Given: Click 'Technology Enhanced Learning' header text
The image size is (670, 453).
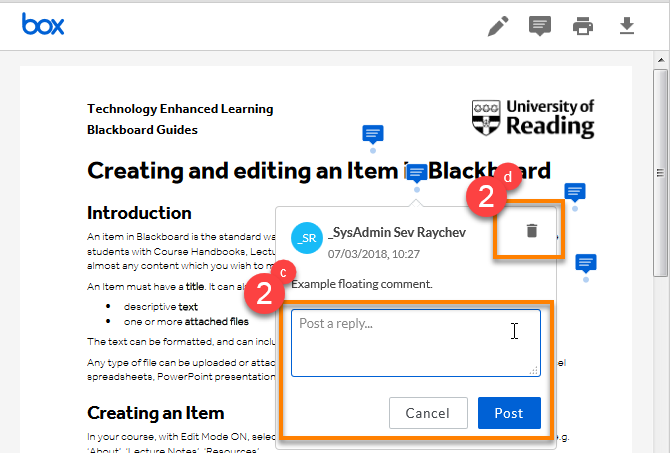Looking at the screenshot, I should (180, 109).
